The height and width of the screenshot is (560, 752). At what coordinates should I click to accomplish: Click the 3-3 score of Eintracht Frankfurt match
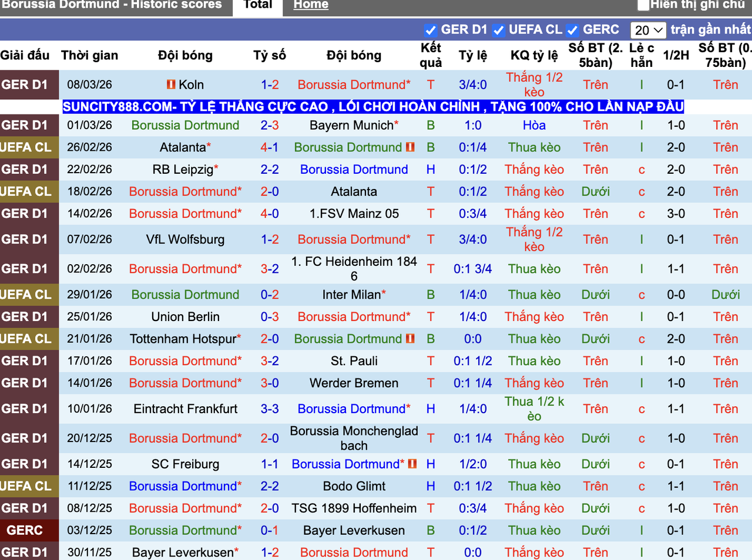click(x=270, y=409)
